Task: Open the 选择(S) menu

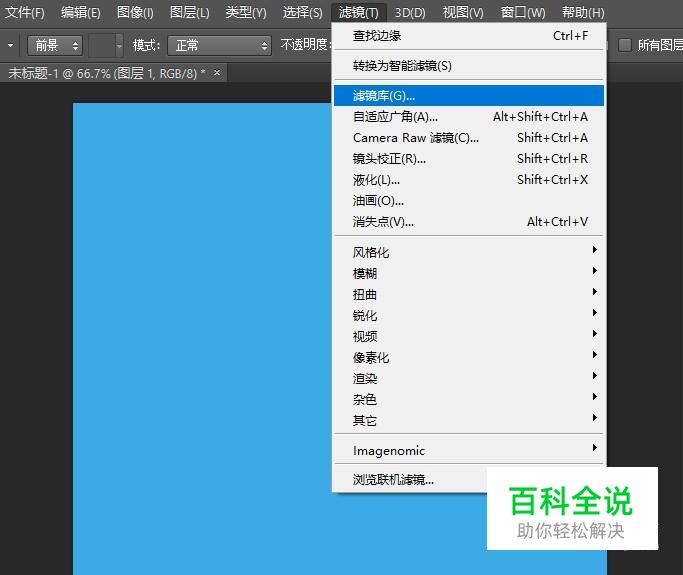Action: pyautogui.click(x=303, y=12)
